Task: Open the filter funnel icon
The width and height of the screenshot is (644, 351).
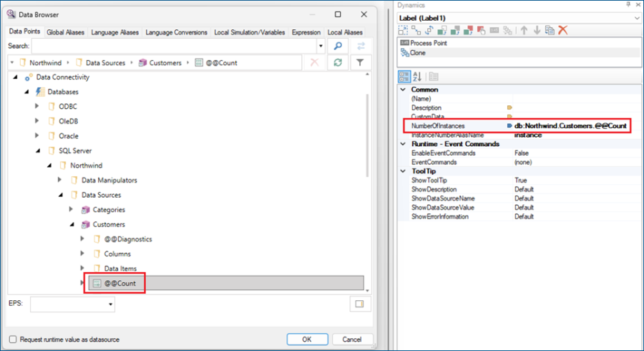Action: pyautogui.click(x=360, y=63)
